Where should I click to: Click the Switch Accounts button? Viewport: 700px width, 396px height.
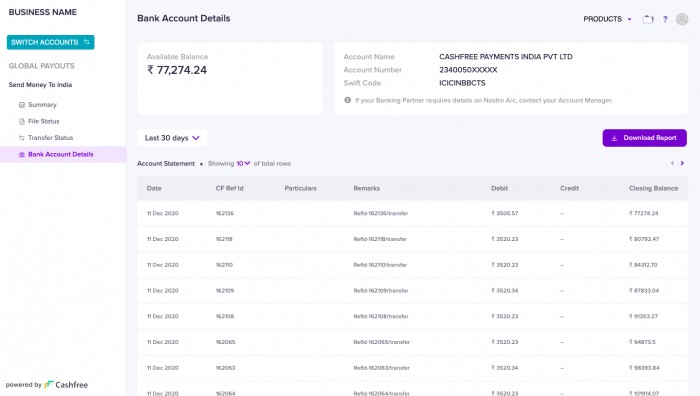50,42
